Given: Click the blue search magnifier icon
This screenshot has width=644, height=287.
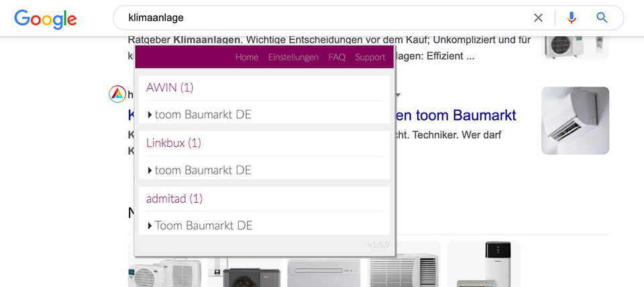Looking at the screenshot, I should coord(602,17).
